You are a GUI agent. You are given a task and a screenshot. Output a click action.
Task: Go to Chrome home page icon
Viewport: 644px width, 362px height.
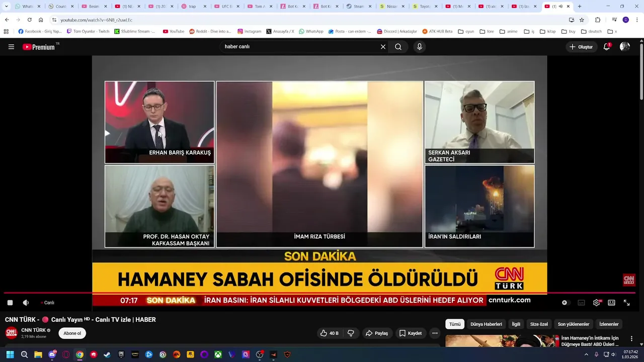41,20
